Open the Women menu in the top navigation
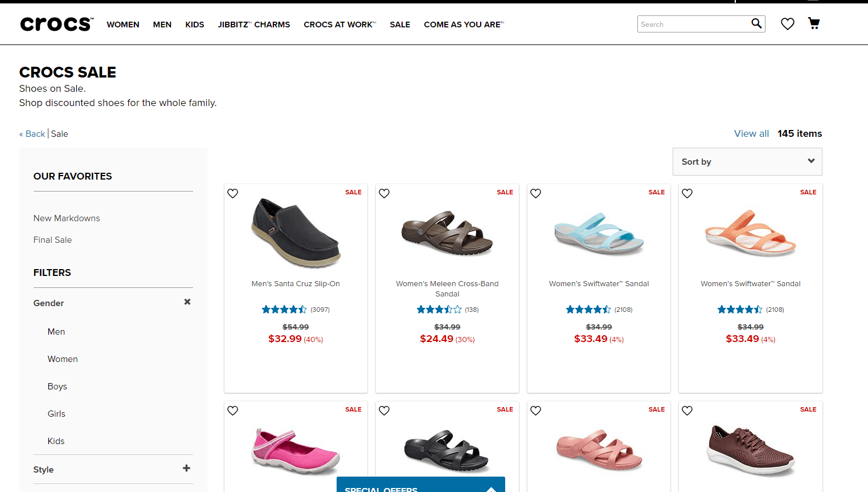This screenshot has width=868, height=492. [123, 25]
